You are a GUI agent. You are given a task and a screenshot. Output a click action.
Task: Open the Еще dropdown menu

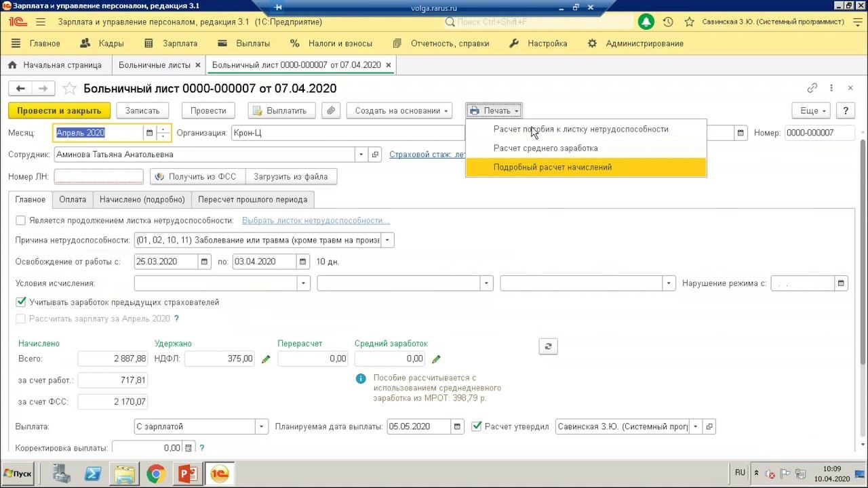(812, 110)
